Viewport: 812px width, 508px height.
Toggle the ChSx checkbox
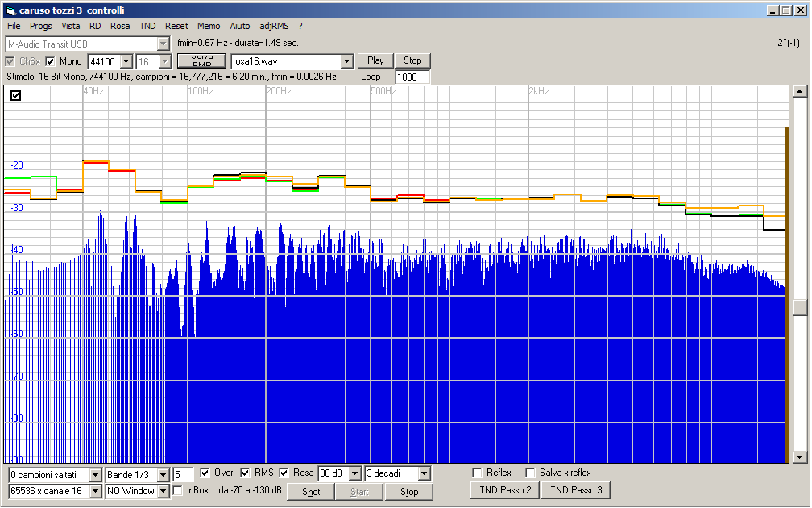pos(10,61)
